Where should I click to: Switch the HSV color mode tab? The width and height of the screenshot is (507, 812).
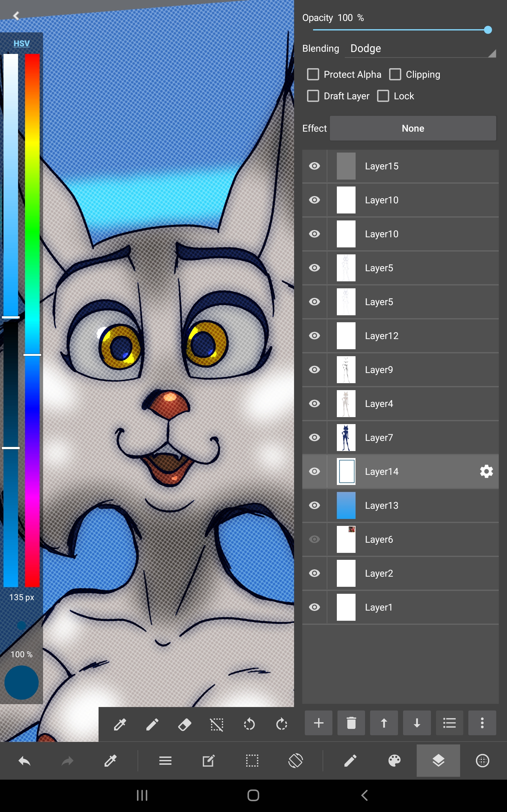point(22,43)
